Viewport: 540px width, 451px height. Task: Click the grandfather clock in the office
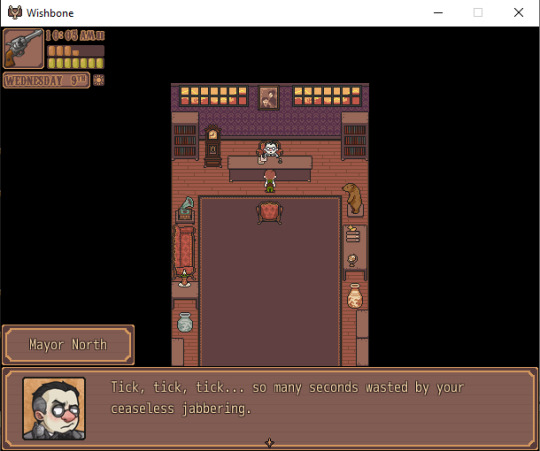pos(213,146)
